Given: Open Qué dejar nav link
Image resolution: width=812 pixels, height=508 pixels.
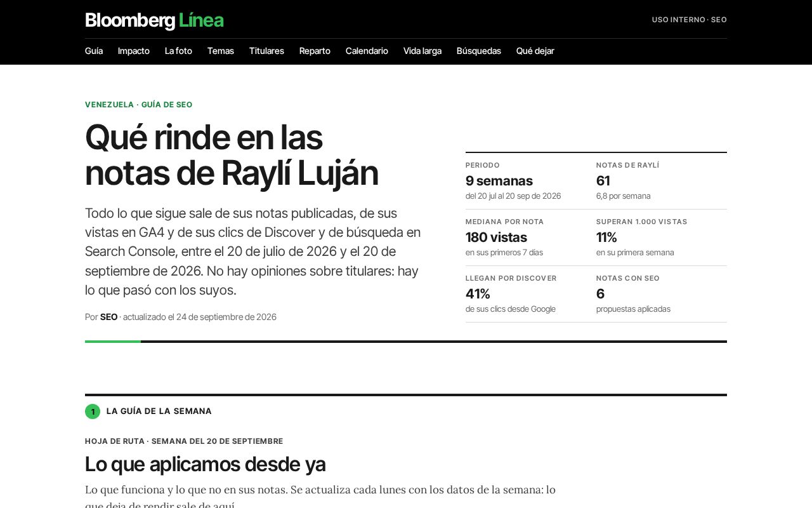Looking at the screenshot, I should coord(535,51).
